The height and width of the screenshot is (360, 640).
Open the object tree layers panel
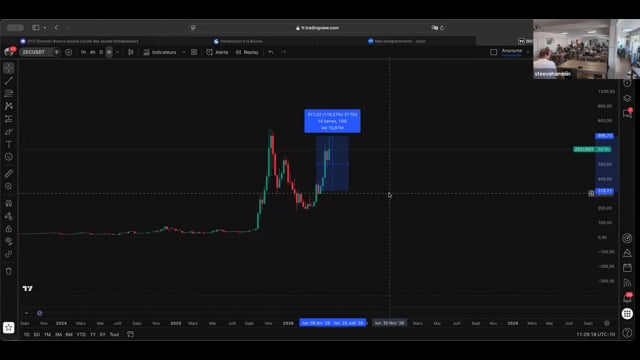click(627, 98)
